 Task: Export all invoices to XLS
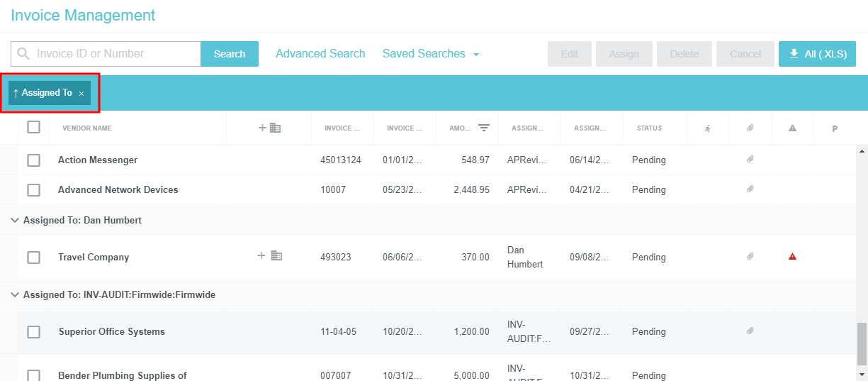pyautogui.click(x=817, y=54)
